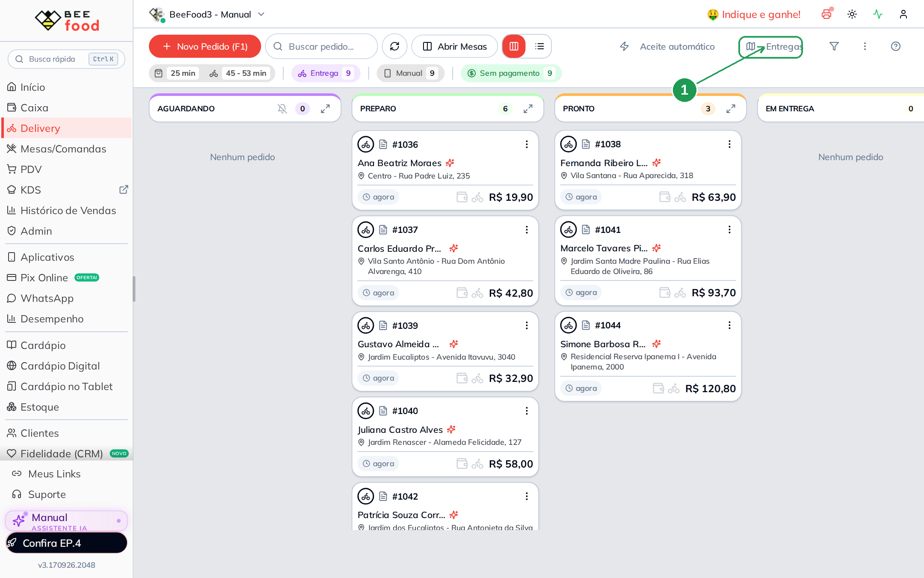Viewport: 924px width, 578px height.
Task: Click the Indique e ganhe! link
Action: click(x=754, y=14)
